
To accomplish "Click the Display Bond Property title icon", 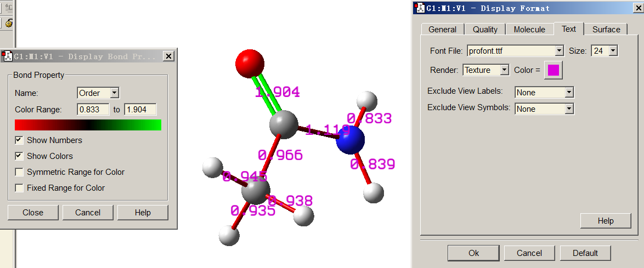I will 7,56.
